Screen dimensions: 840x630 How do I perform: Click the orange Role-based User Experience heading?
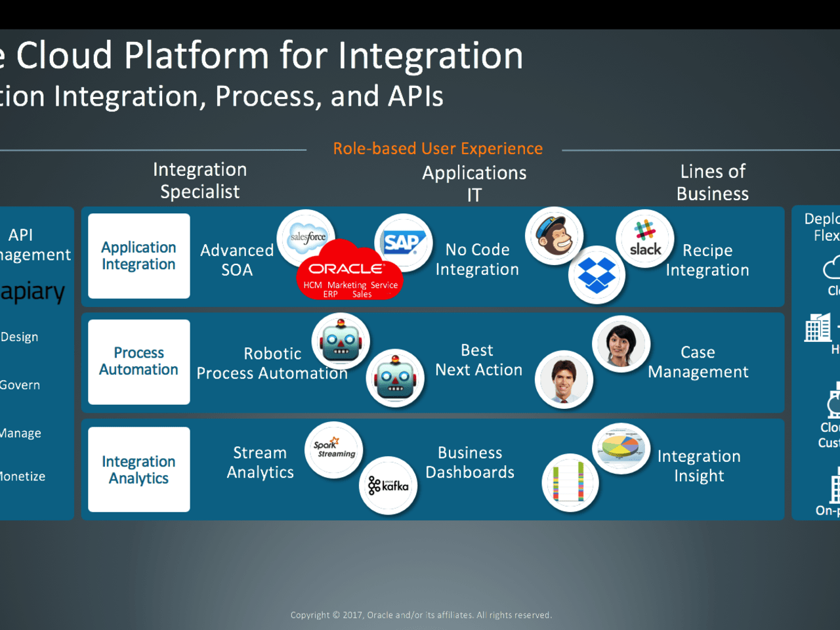438,148
